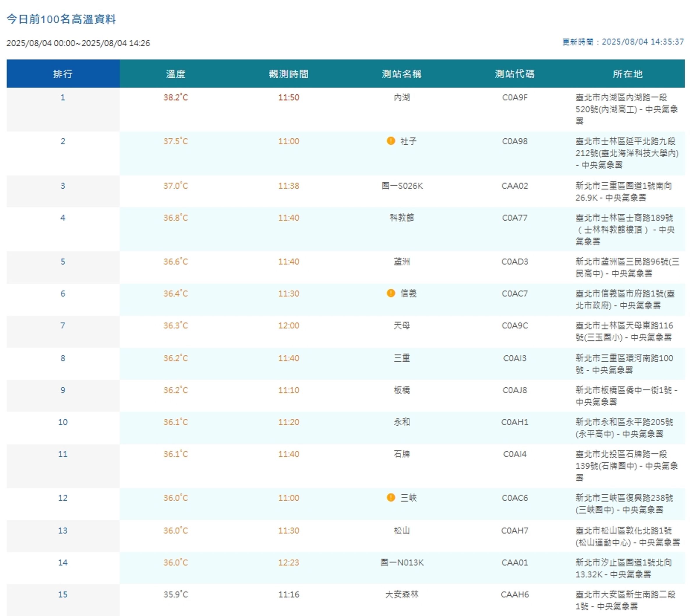Click the 36.8°C temperature cell

(176, 217)
